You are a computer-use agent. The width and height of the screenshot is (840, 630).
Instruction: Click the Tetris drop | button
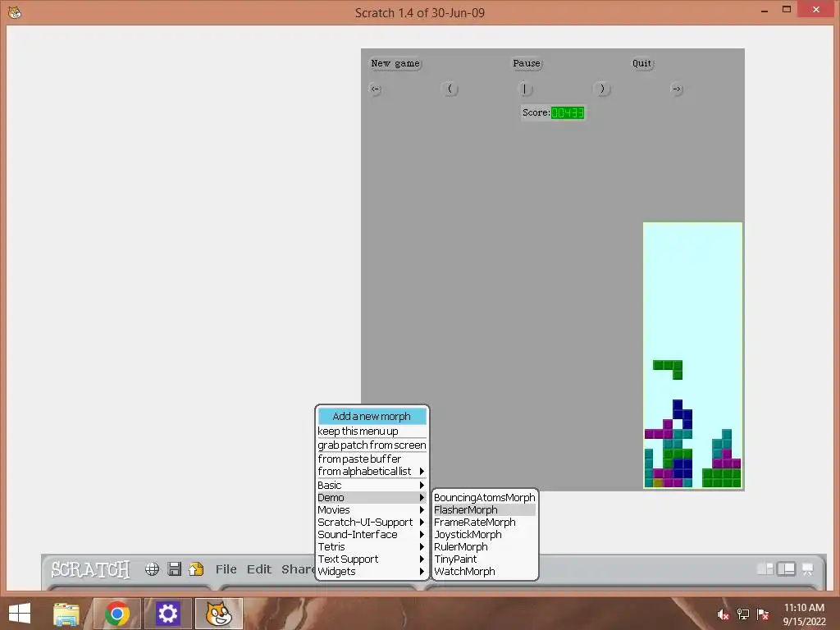tap(524, 89)
